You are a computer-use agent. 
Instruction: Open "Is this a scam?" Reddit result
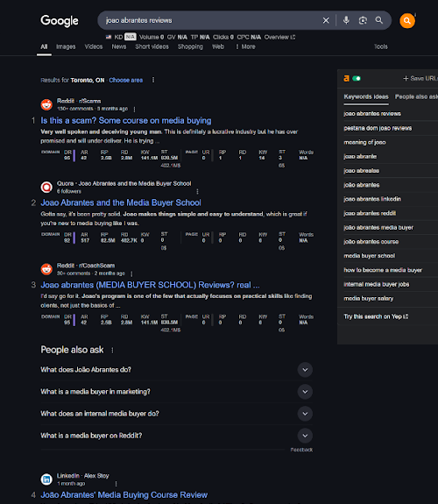(x=126, y=121)
